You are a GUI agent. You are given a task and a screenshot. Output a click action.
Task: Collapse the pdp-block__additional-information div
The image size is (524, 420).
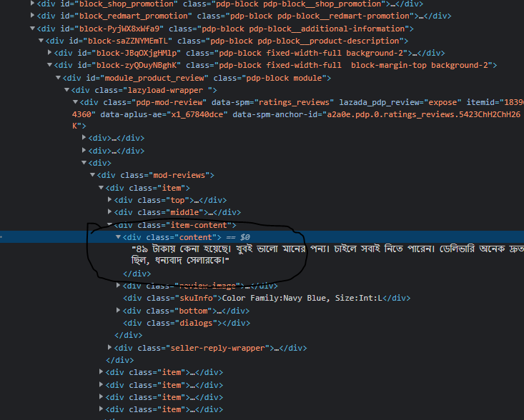tap(32, 29)
